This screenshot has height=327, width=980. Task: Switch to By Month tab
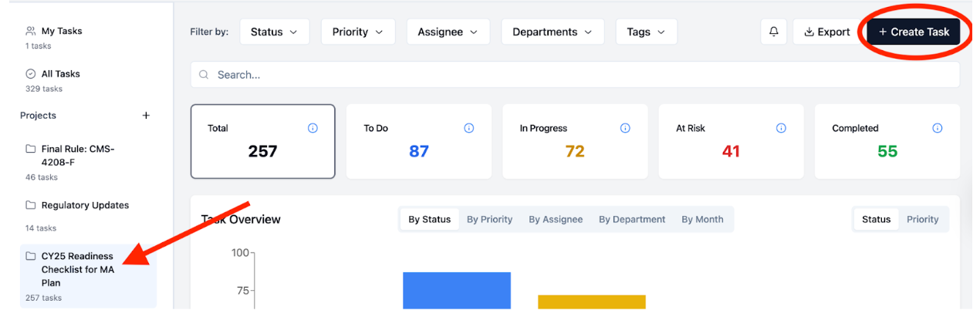[702, 219]
